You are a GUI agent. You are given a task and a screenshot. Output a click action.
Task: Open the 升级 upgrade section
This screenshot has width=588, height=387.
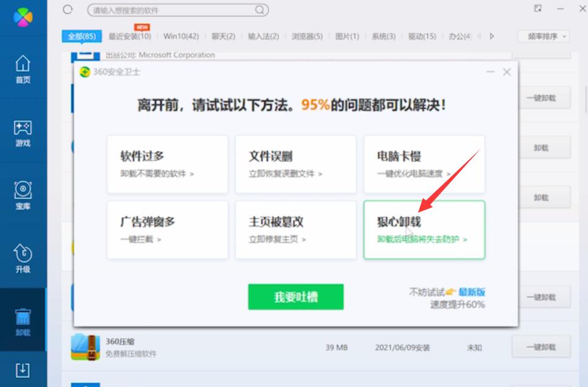coord(23,259)
